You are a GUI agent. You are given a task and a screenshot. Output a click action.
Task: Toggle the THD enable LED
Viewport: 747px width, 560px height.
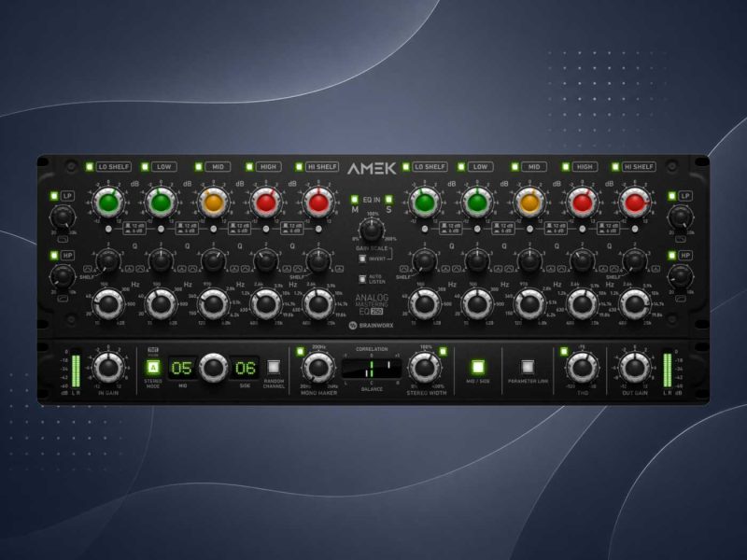564,352
